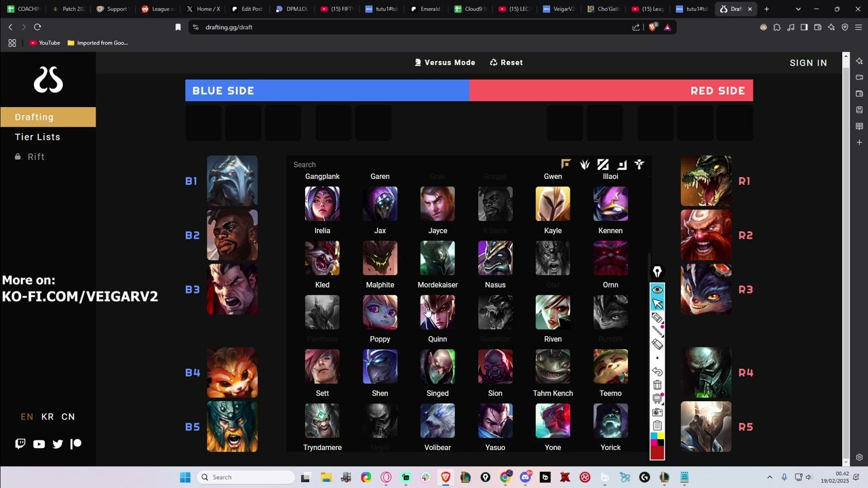
Task: Adjust pen size dot in annotation toolbar
Action: 657,358
